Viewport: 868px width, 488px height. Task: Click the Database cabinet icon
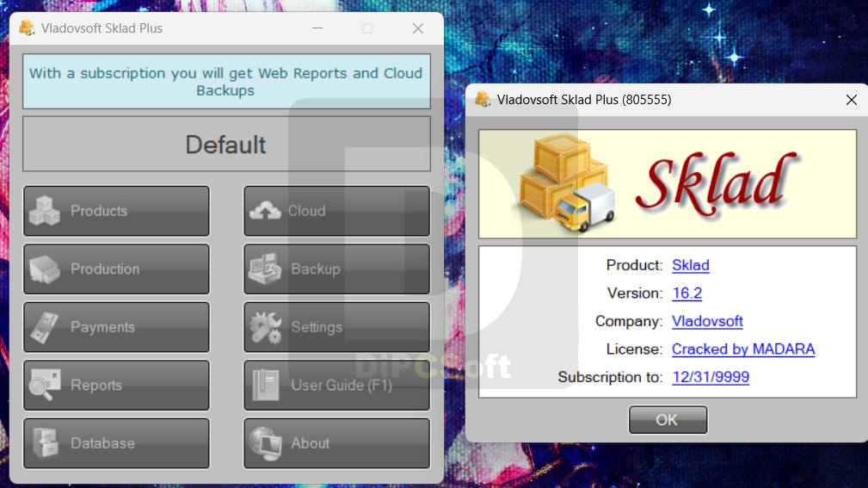coord(46,443)
